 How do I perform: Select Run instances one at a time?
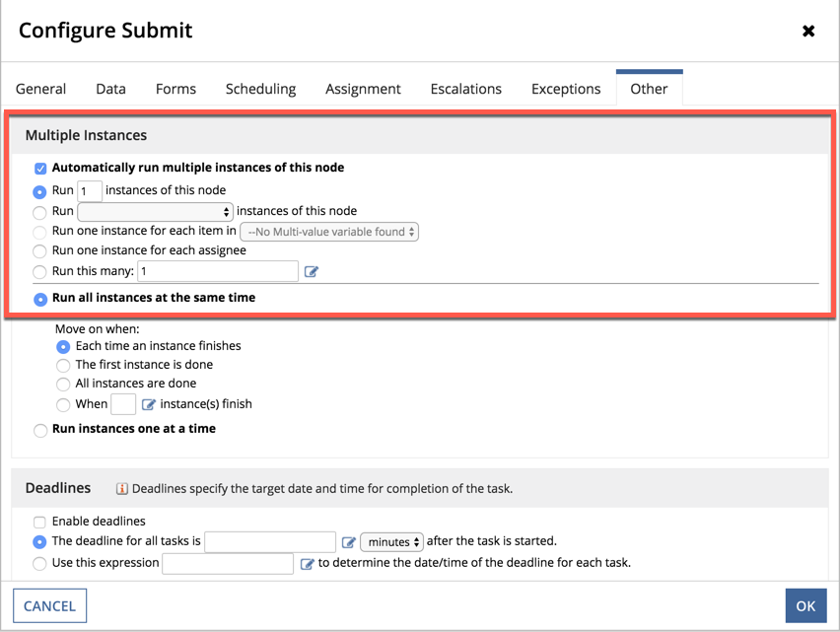(40, 430)
